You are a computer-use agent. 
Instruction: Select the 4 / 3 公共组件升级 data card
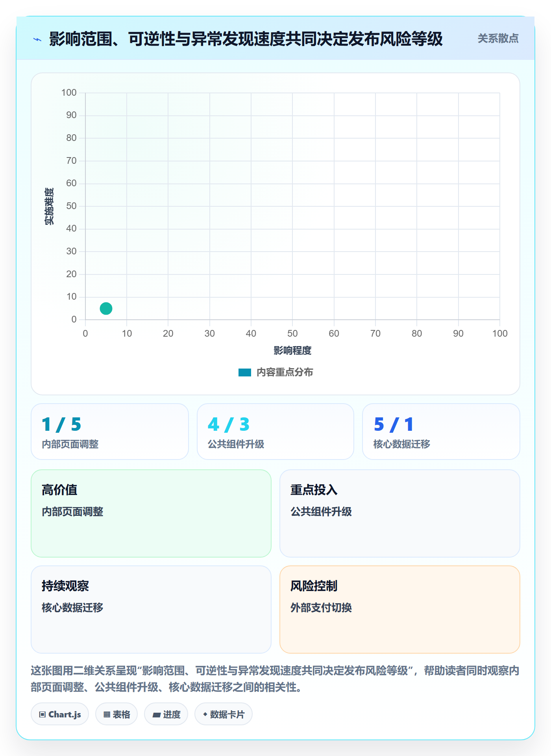coord(275,432)
